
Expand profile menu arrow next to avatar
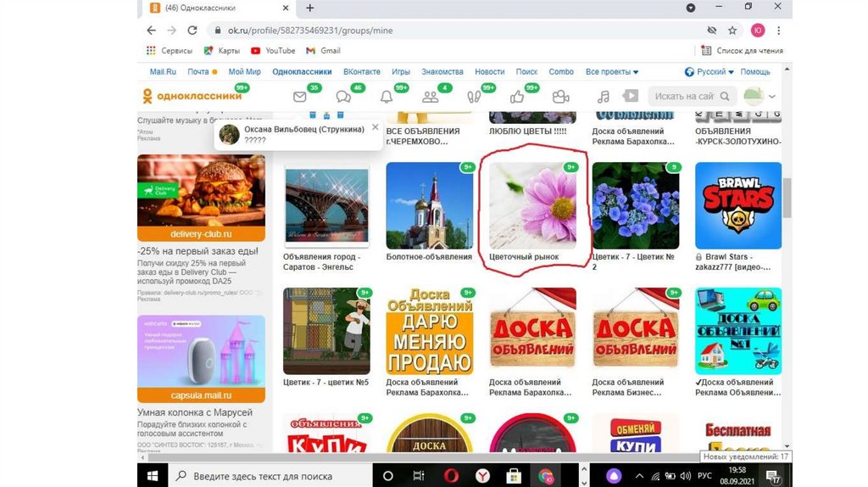point(772,97)
